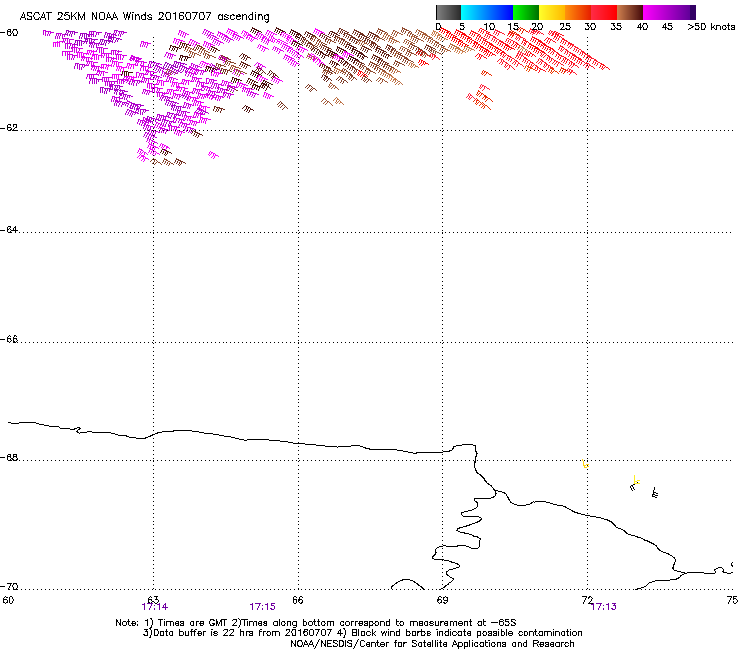Select the 17:14 swath time label

(154, 607)
